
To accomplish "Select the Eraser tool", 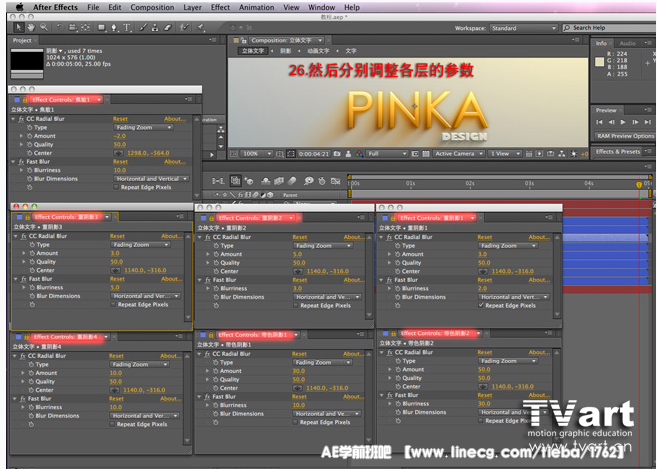I will point(168,27).
